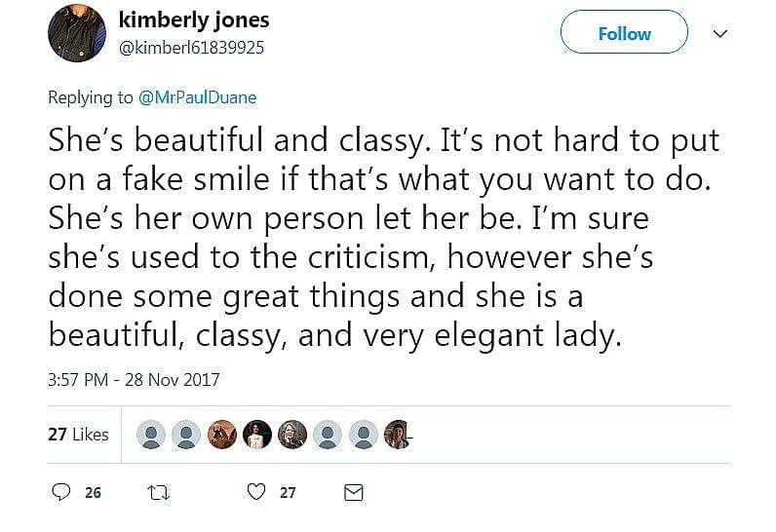
Task: Click the reply count 26
Action: pos(93,493)
